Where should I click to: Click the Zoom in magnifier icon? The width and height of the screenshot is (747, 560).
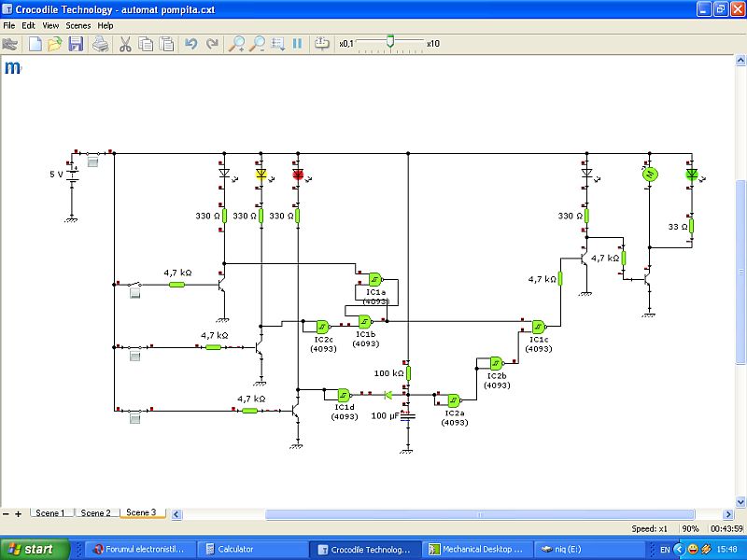click(x=237, y=44)
